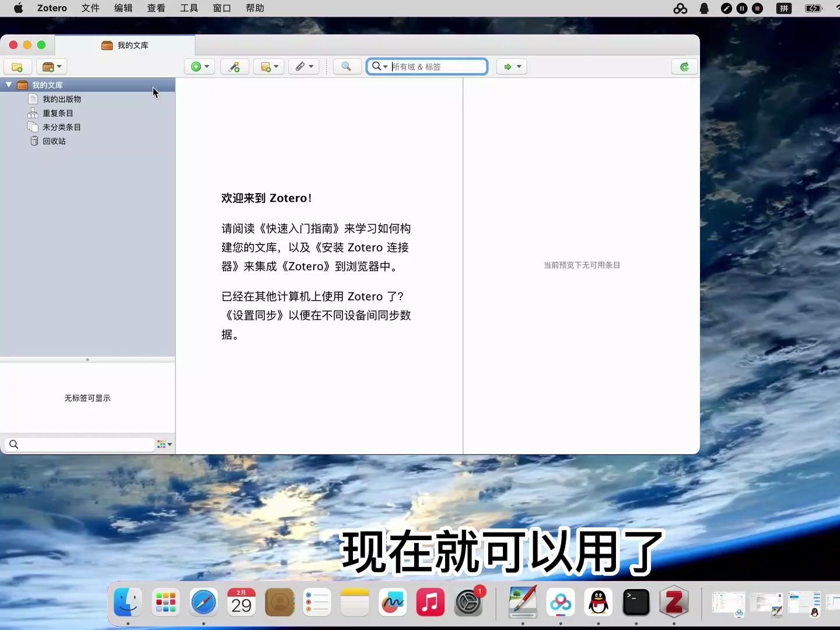Open the Apple menu

click(x=18, y=8)
